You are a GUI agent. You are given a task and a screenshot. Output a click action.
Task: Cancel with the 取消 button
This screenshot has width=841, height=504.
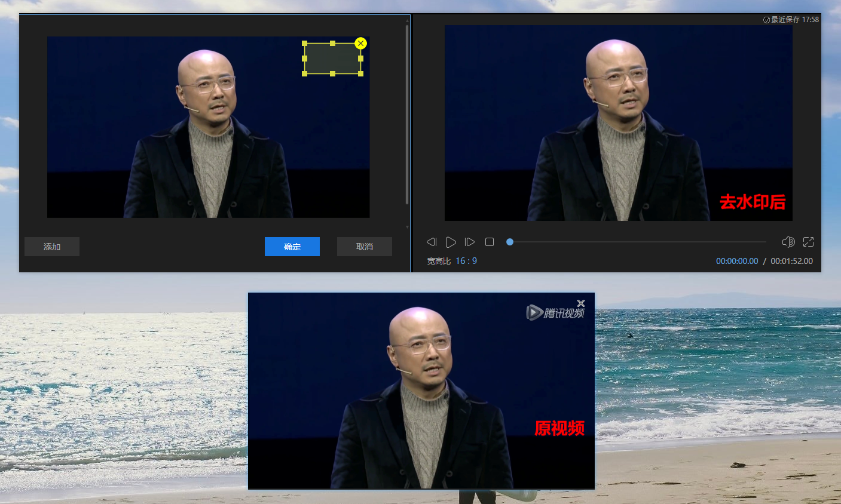[365, 247]
